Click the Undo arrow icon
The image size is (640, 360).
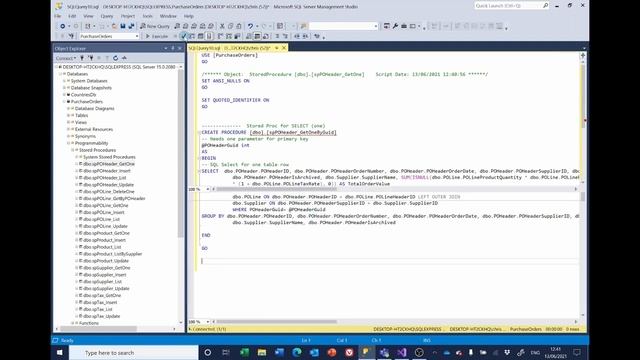pyautogui.click(x=250, y=26)
